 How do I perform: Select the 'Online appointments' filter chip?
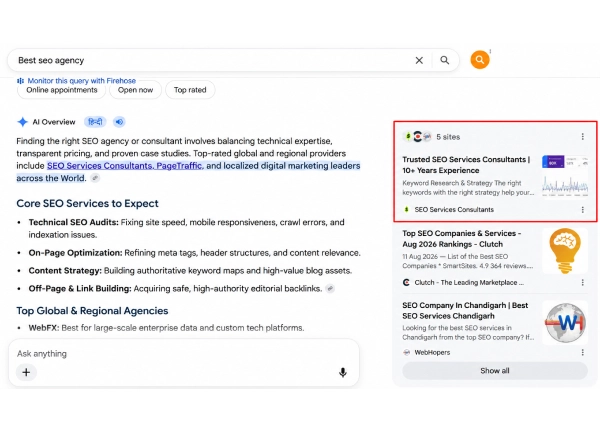pyautogui.click(x=62, y=90)
